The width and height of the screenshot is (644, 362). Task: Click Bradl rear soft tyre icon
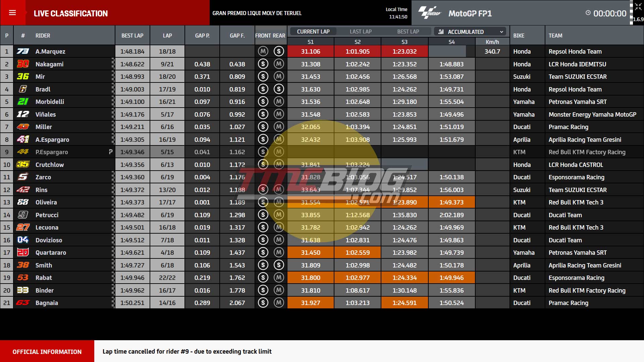(x=279, y=89)
